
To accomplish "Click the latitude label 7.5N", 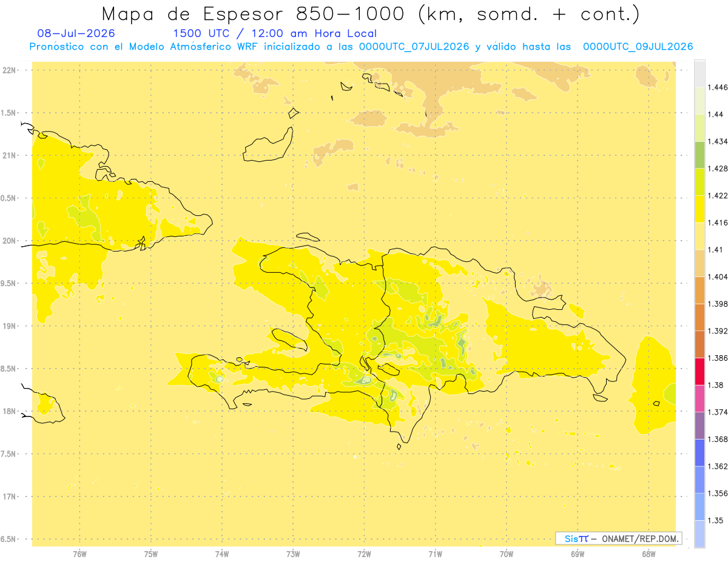I will (x=9, y=454).
